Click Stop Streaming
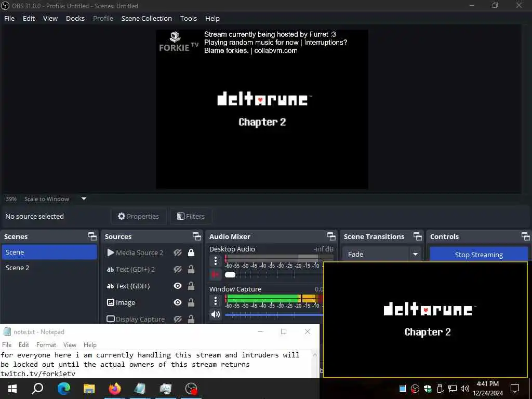Viewport: 532px width, 399px height. 478,255
